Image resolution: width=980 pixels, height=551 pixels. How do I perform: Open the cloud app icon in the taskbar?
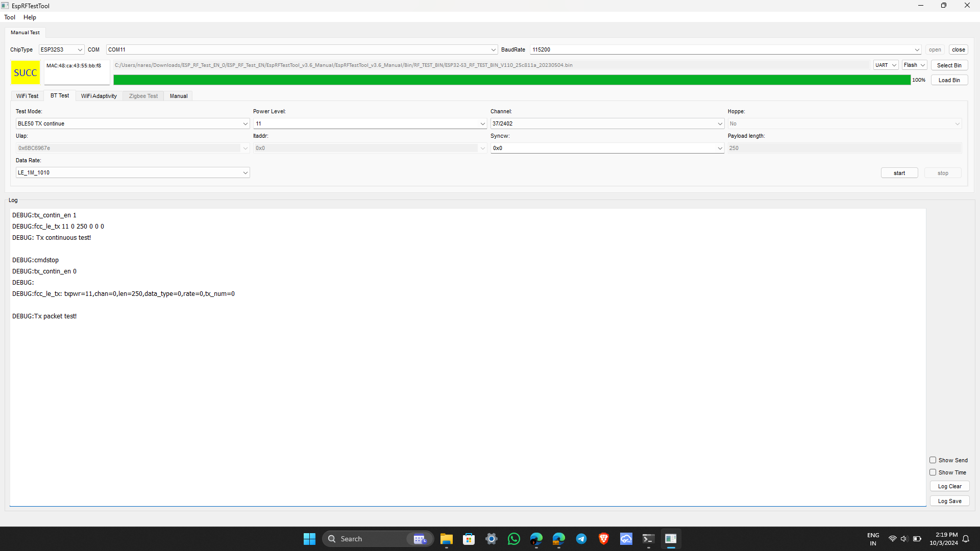click(626, 539)
